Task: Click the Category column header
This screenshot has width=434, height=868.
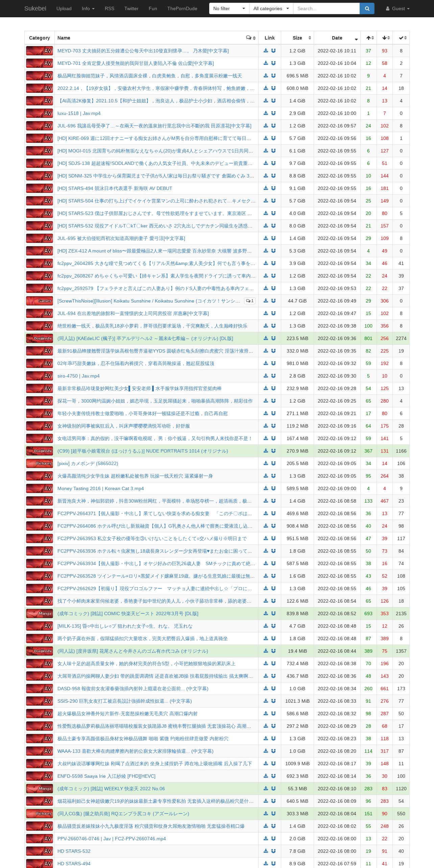Action: (x=40, y=38)
